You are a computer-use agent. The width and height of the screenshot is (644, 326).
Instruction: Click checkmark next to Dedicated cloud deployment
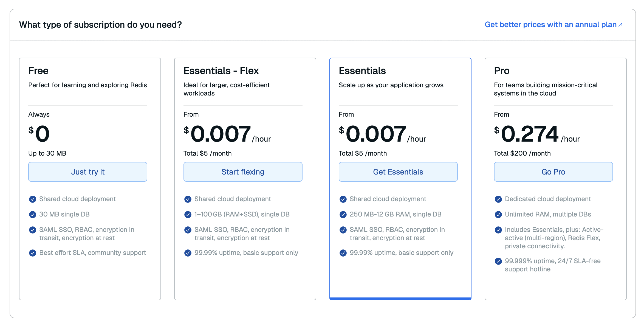[498, 199]
